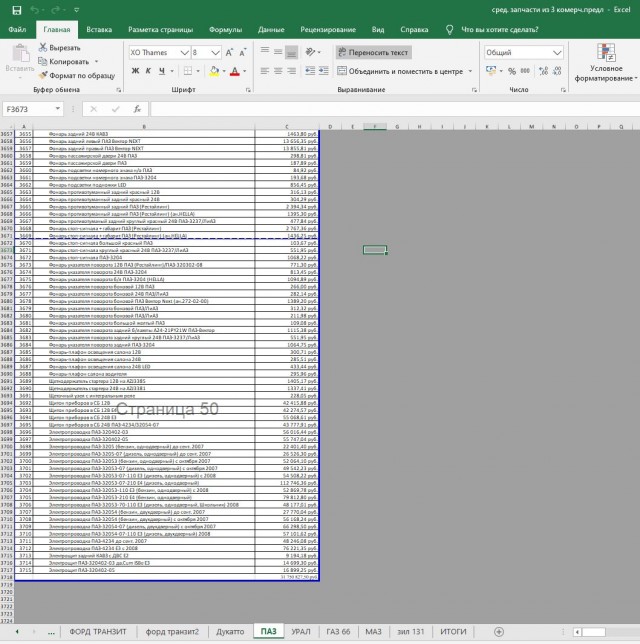The height and width of the screenshot is (644, 640).
Task: Apply the thousands separator (000) format
Action: (x=525, y=71)
